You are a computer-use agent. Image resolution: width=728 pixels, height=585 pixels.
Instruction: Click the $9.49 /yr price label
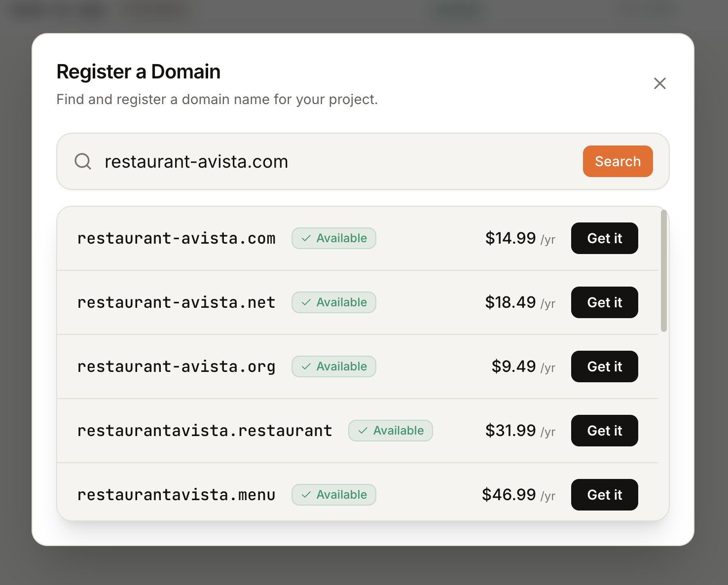[523, 366]
